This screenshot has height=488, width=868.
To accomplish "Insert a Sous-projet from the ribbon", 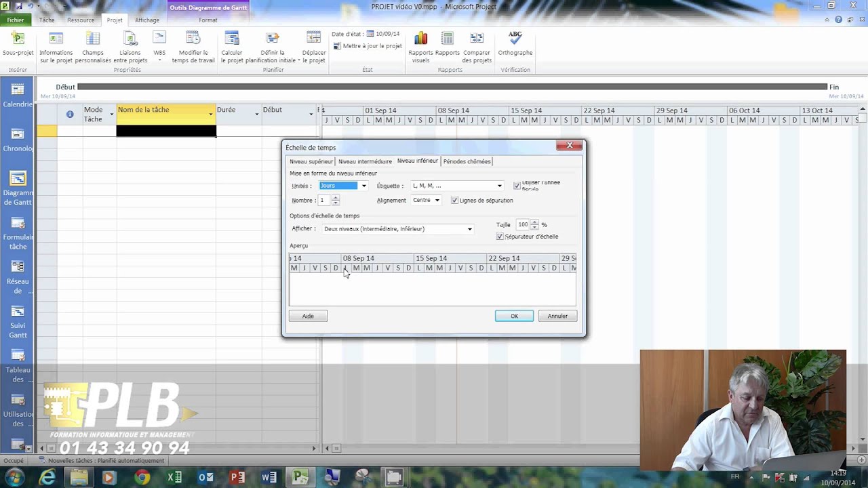I will [18, 47].
